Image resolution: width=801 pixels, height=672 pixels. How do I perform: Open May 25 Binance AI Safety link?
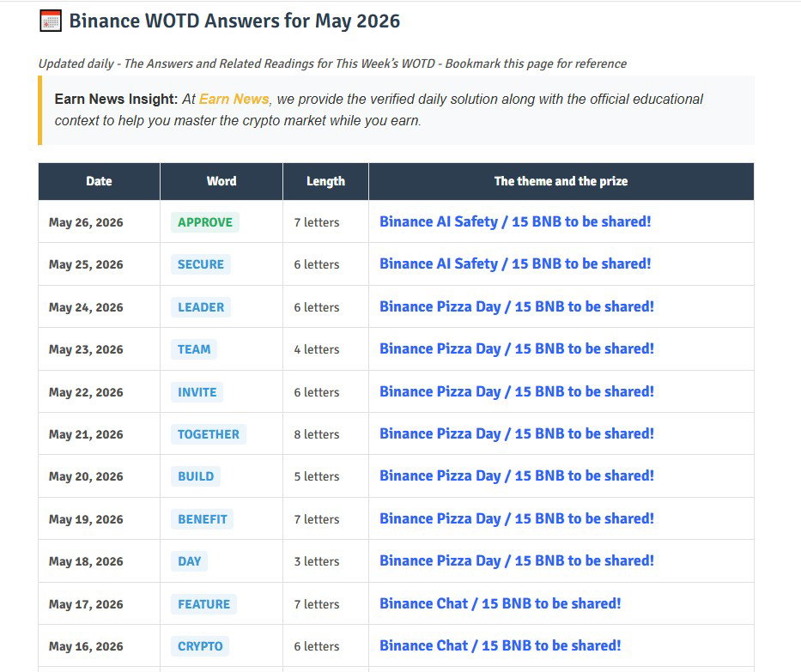515,264
